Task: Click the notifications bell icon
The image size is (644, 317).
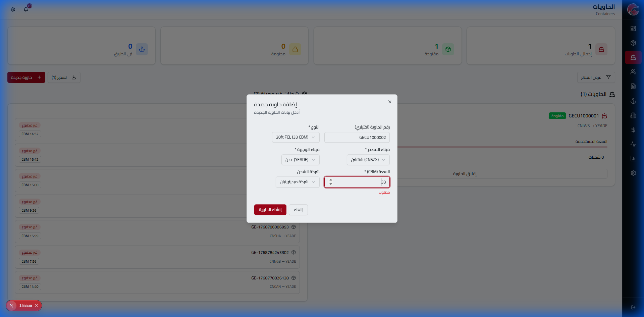Action: point(26,9)
